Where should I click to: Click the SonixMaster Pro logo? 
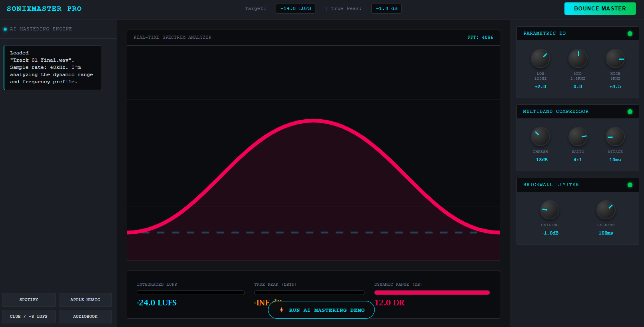[x=44, y=9]
